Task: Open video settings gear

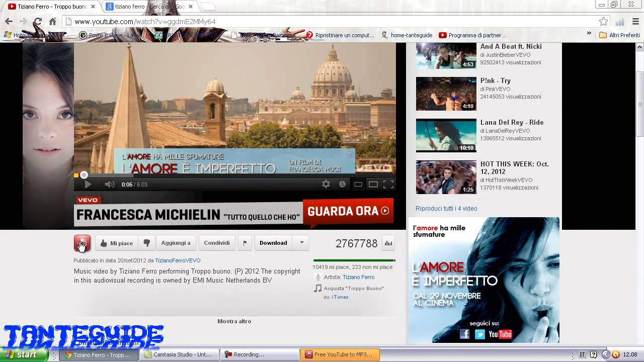Action: coord(326,185)
